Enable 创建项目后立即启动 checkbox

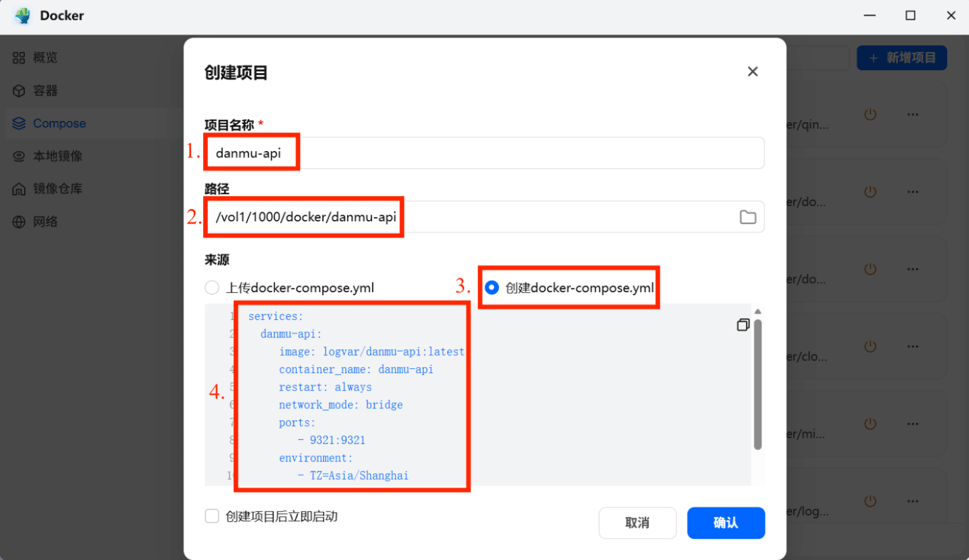211,516
